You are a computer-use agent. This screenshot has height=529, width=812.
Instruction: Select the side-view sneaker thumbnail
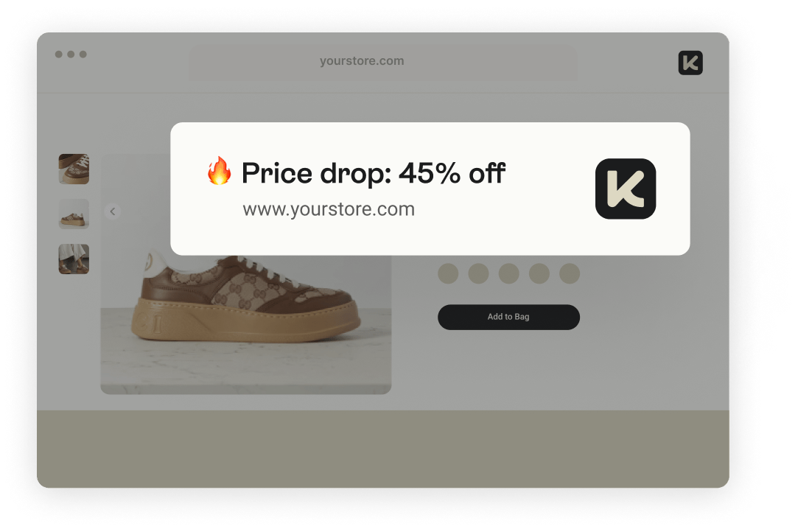tap(74, 214)
